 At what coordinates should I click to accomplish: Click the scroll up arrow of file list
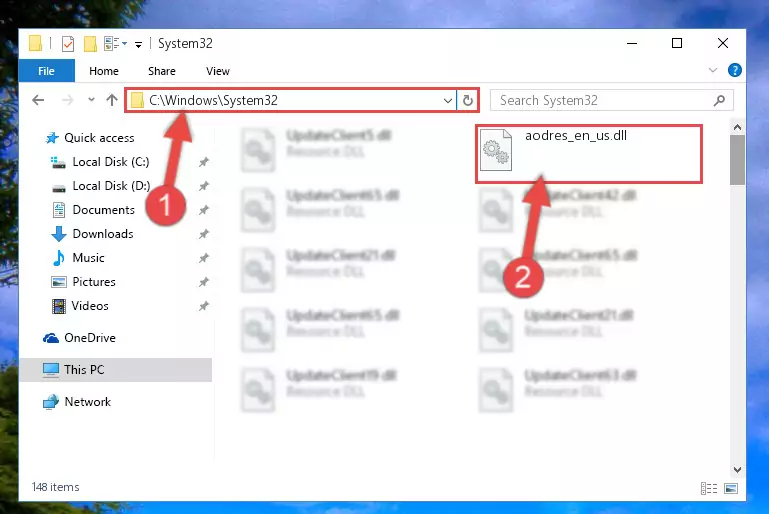[737, 128]
